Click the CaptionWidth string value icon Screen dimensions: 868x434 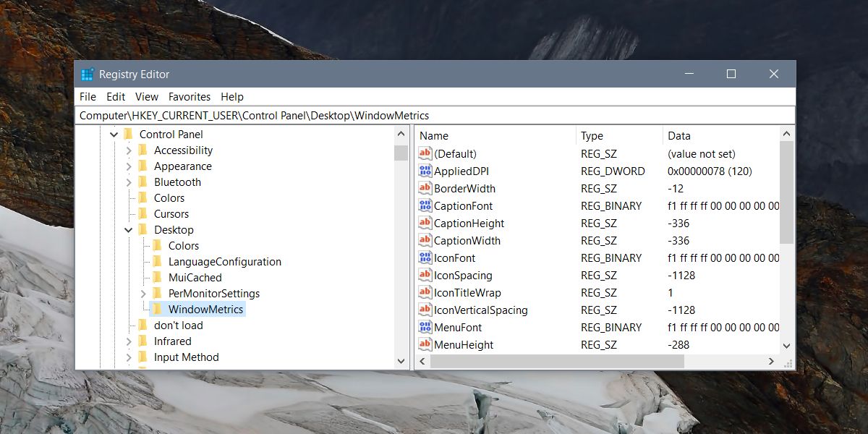click(425, 240)
